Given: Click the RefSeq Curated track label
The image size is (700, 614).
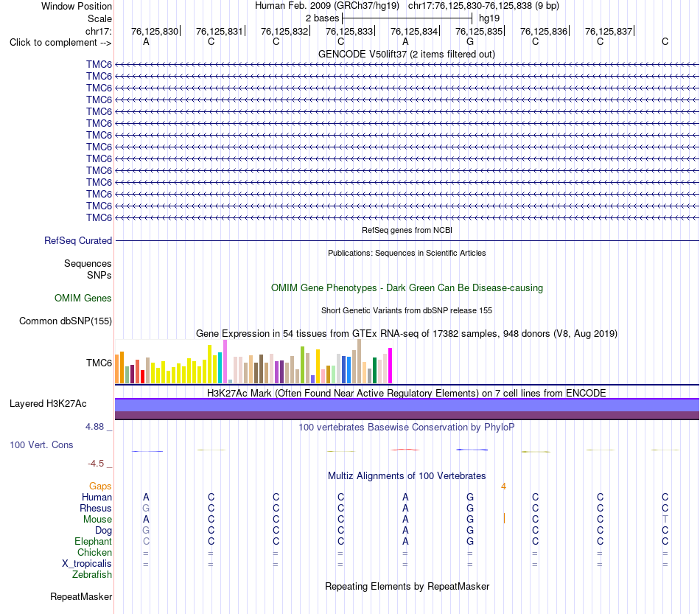Looking at the screenshot, I should click(78, 241).
